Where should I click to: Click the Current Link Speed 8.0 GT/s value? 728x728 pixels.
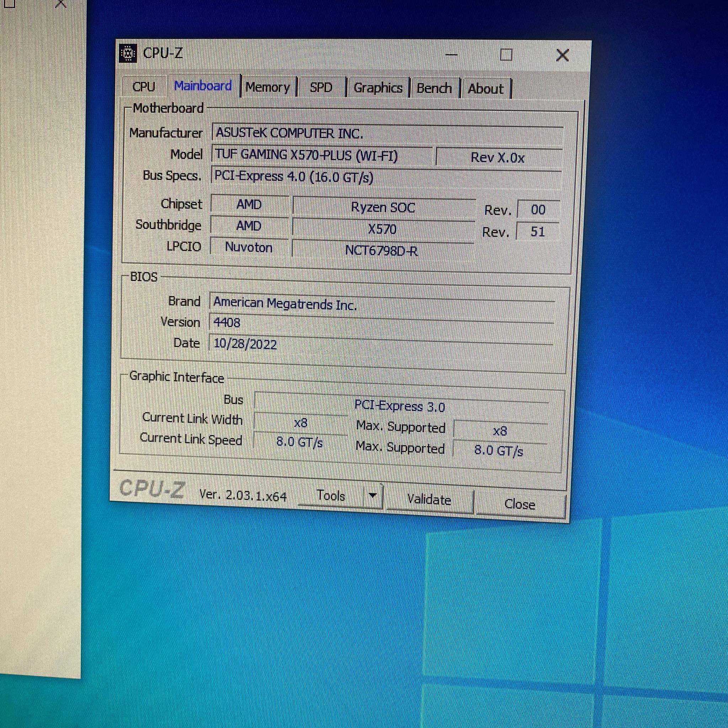(x=300, y=441)
